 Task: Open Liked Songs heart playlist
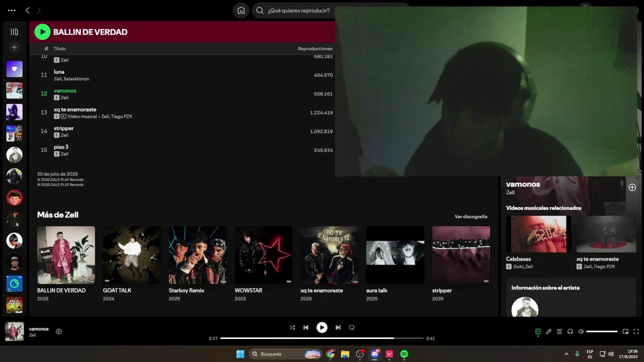pos(14,69)
